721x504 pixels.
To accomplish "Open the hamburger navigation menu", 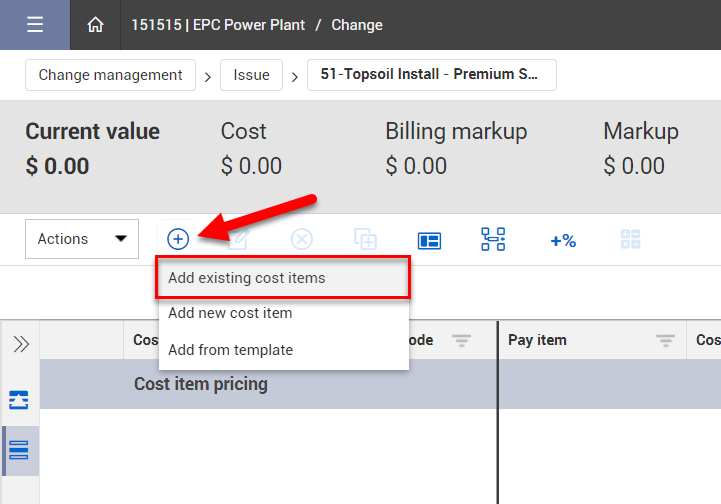I will click(35, 25).
